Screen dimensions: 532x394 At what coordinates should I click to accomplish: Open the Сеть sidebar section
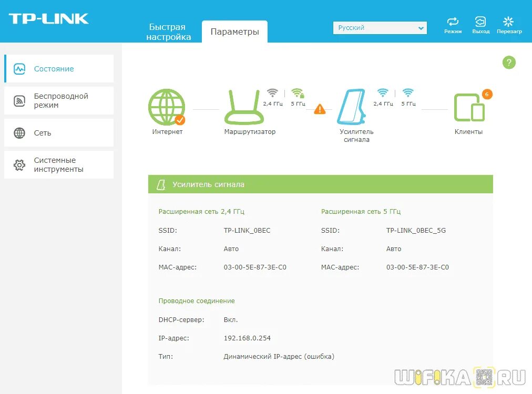point(59,133)
